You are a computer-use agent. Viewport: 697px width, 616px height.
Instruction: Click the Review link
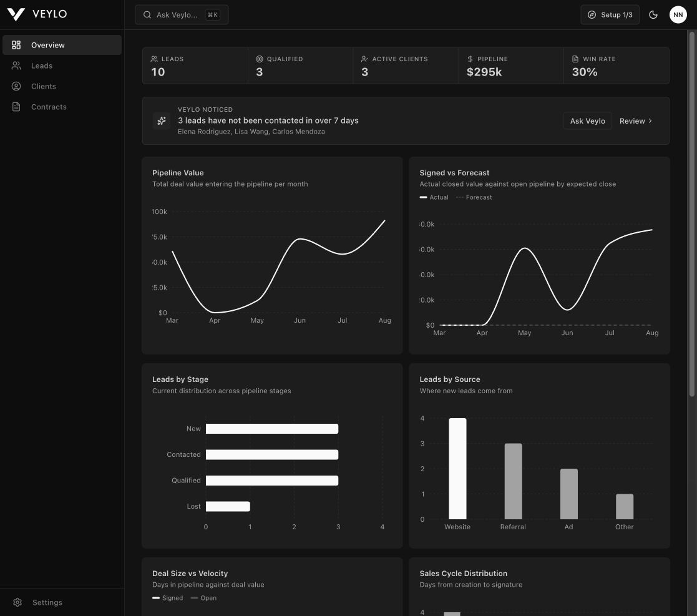pos(636,121)
